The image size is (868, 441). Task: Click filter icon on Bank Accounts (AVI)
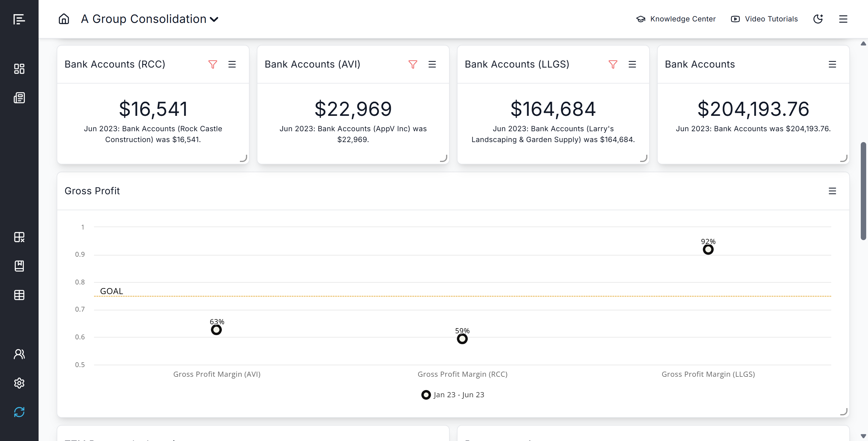pos(412,64)
